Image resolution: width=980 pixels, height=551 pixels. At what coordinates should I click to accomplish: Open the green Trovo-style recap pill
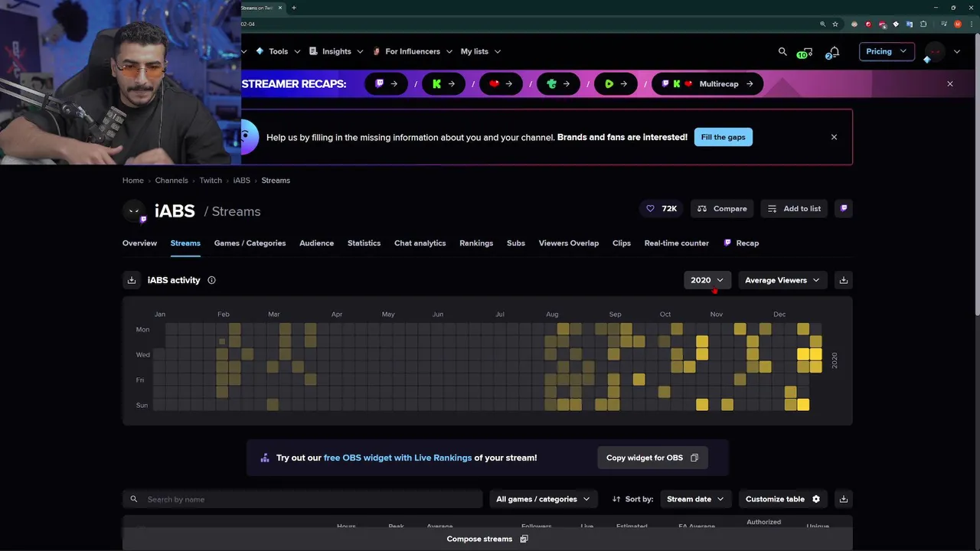558,84
